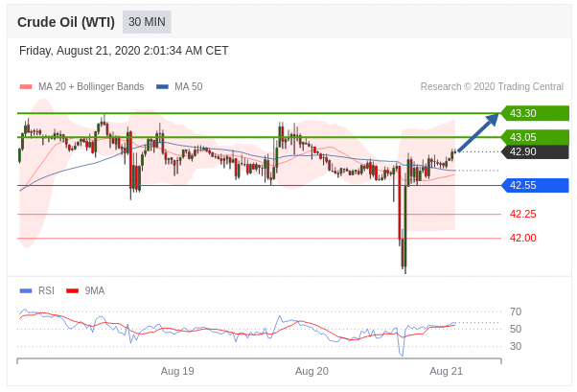Click the RSI legend label
Viewport: 577px width, 392px height.
(46, 290)
